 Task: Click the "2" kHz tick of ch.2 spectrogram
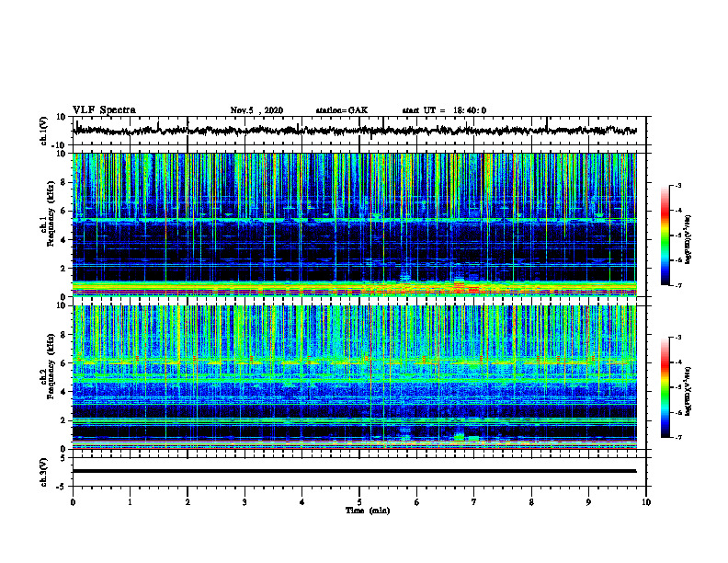63,420
